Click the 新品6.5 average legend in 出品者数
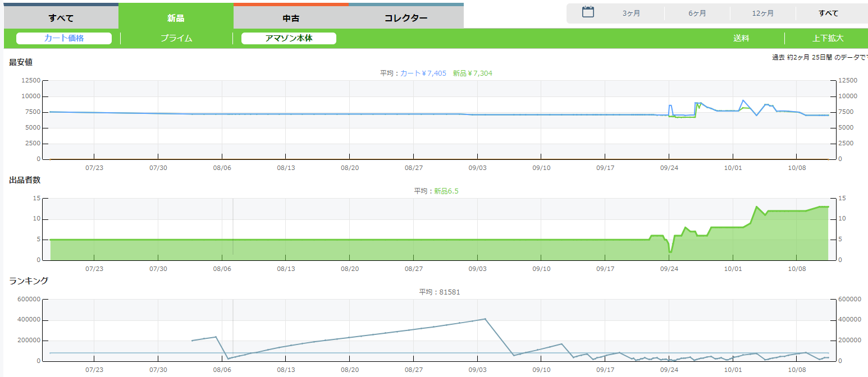 tap(446, 191)
